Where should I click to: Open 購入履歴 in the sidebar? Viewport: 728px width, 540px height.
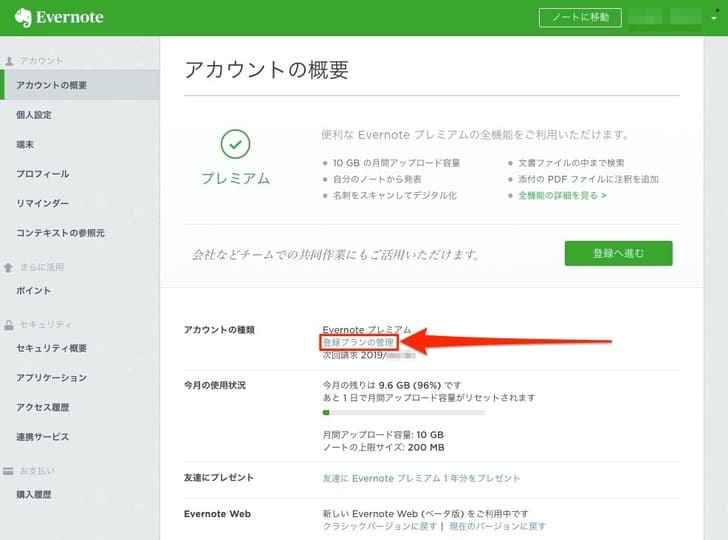[x=34, y=494]
